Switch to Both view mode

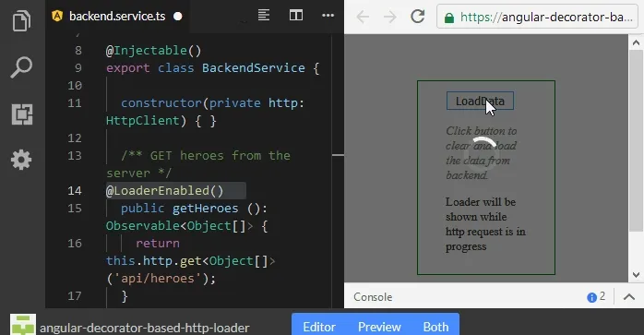point(435,327)
